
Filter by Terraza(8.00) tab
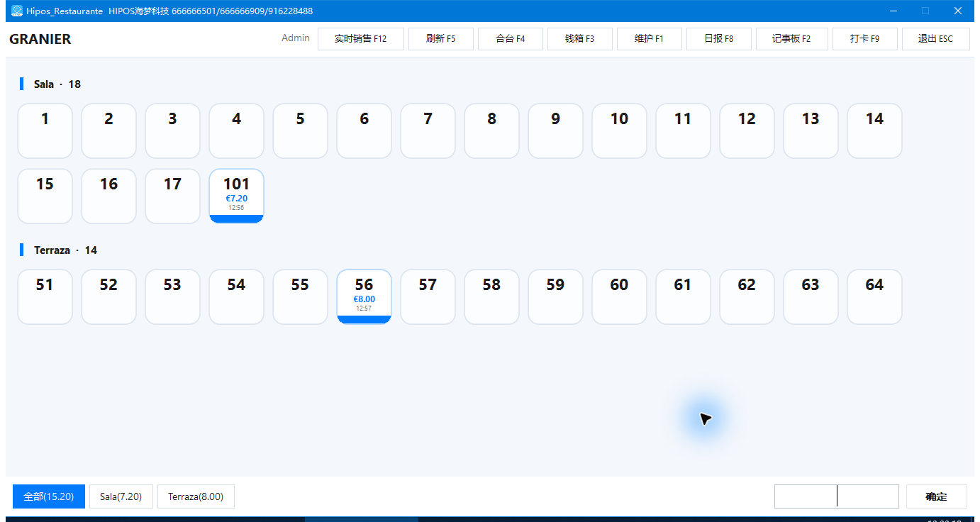[196, 496]
